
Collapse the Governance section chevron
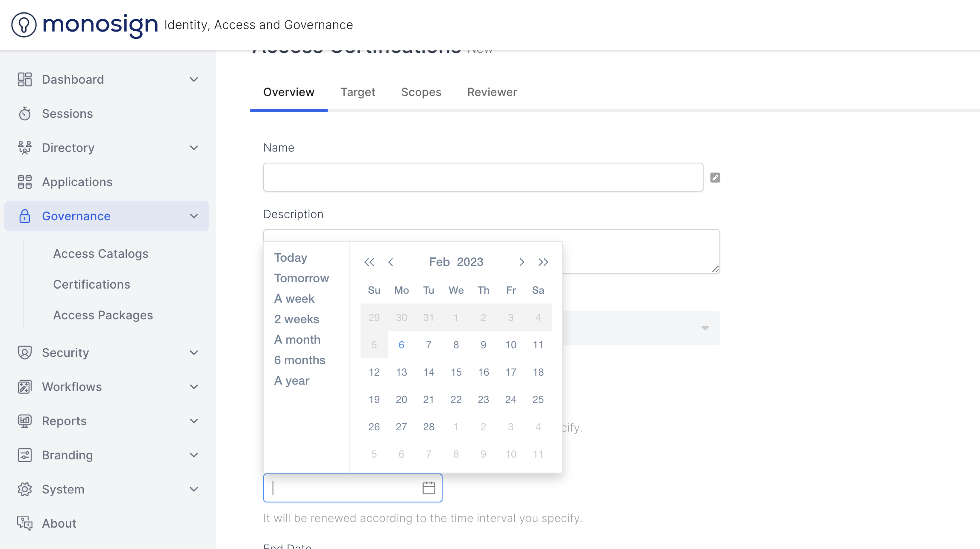tap(194, 216)
